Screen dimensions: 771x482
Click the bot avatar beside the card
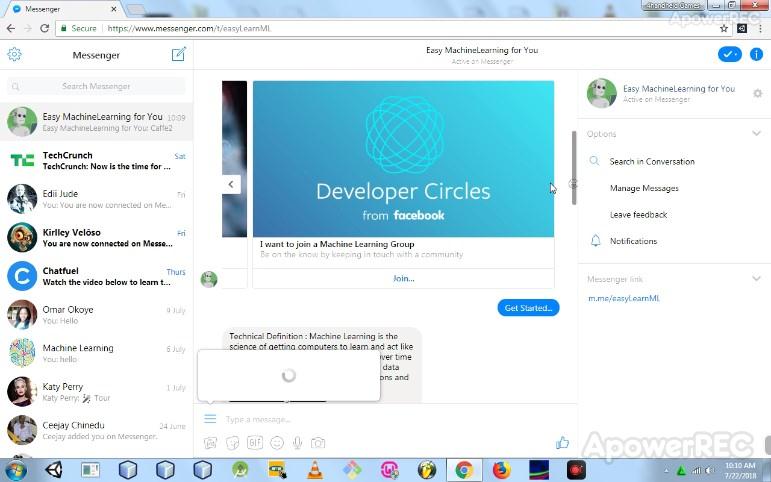coord(209,279)
